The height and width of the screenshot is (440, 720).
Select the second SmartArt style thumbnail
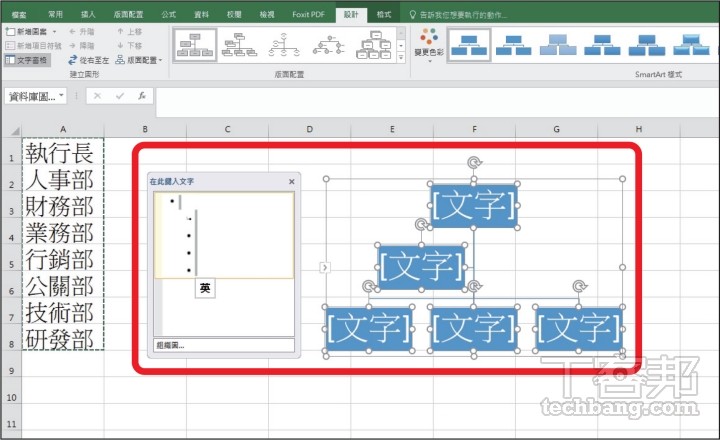point(513,45)
